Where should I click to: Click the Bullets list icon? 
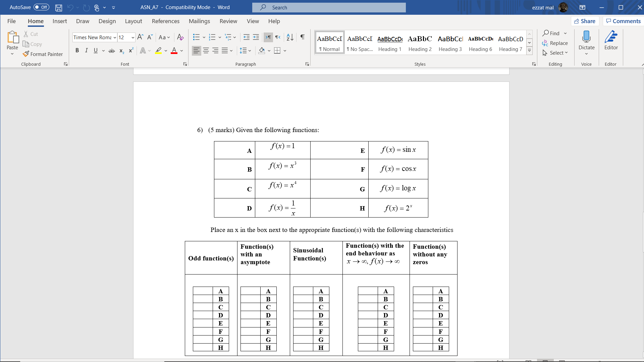[x=196, y=37]
